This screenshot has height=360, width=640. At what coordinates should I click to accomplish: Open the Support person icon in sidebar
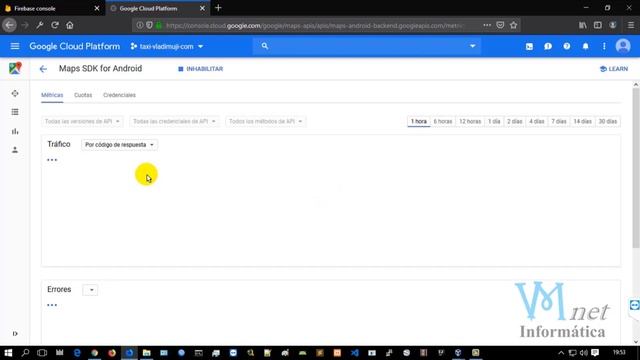pos(15,150)
